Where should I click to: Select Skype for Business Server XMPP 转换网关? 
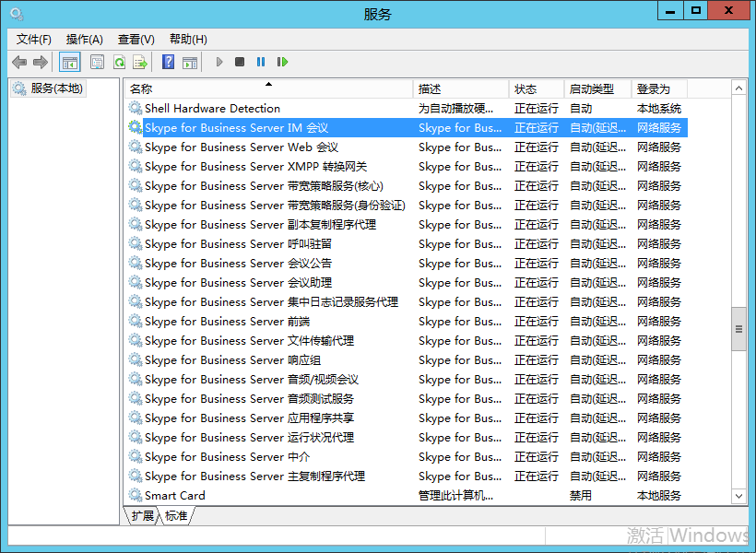coord(407,166)
